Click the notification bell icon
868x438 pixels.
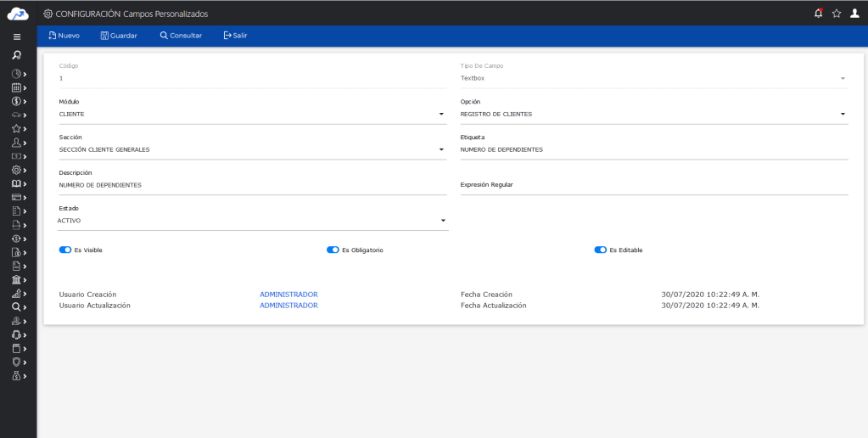(818, 14)
